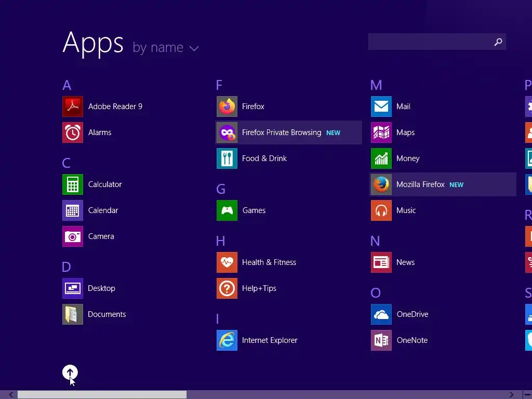This screenshot has height=399, width=532.
Task: Open the green Calculator icon
Action: 73,184
